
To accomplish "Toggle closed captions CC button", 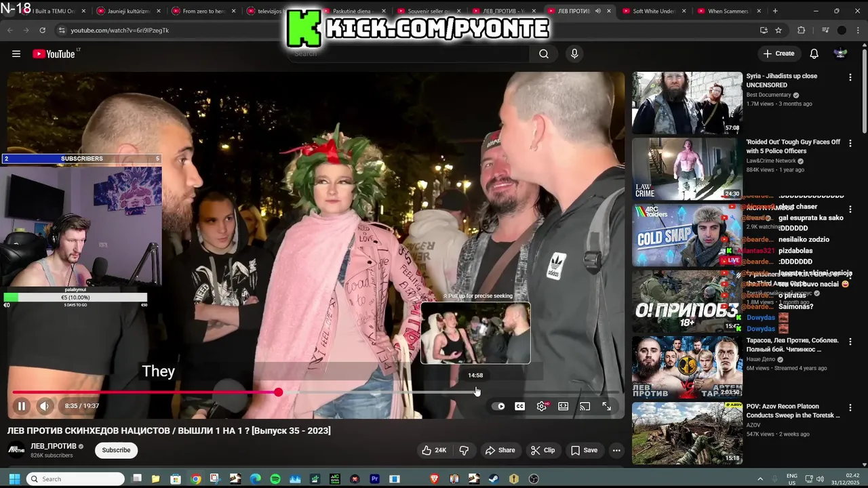I will tap(519, 406).
